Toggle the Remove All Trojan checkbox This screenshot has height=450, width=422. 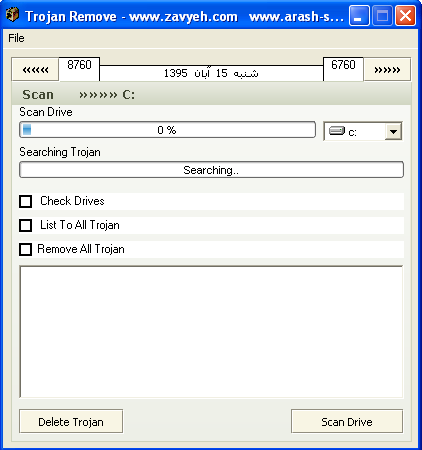[26, 249]
